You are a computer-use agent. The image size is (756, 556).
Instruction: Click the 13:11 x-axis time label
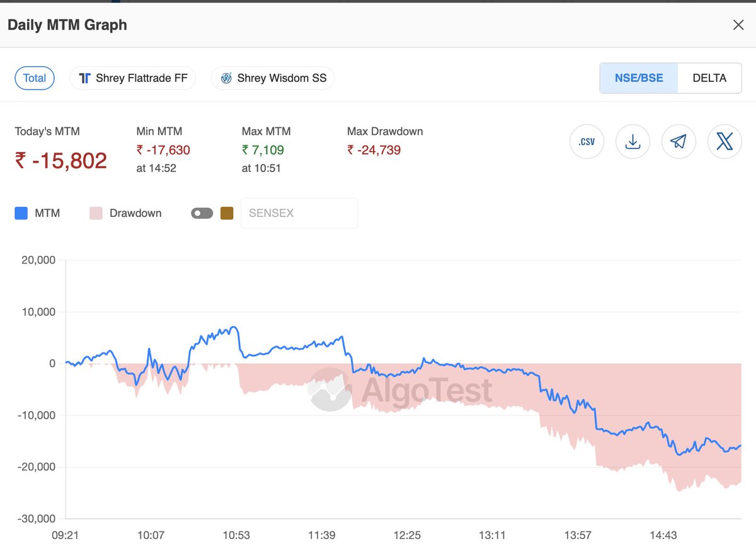(x=493, y=535)
